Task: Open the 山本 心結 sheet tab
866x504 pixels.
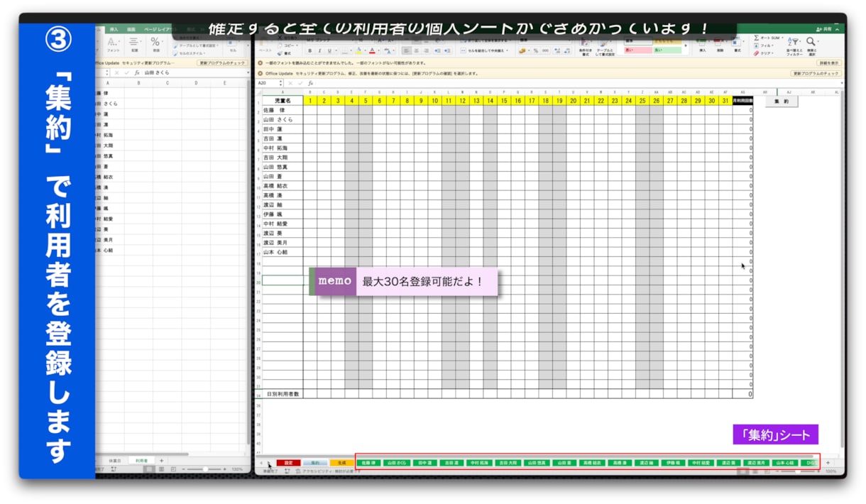Action: pyautogui.click(x=784, y=463)
